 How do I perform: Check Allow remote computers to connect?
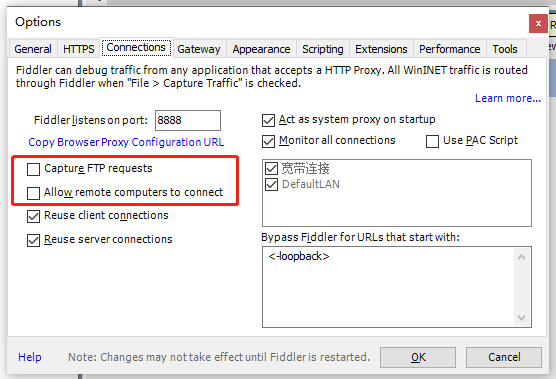33,193
